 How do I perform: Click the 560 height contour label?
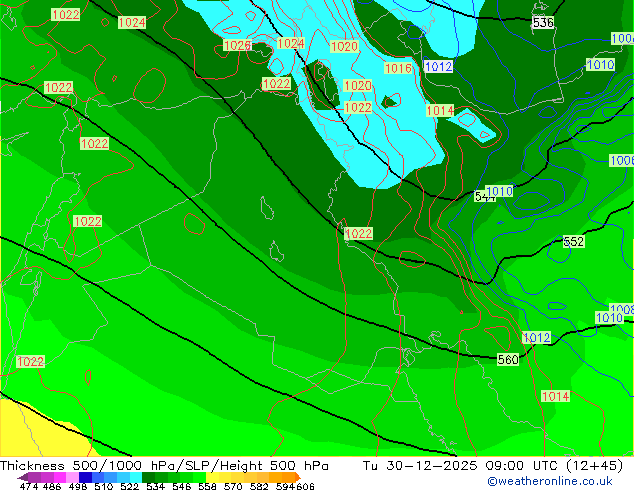click(508, 359)
